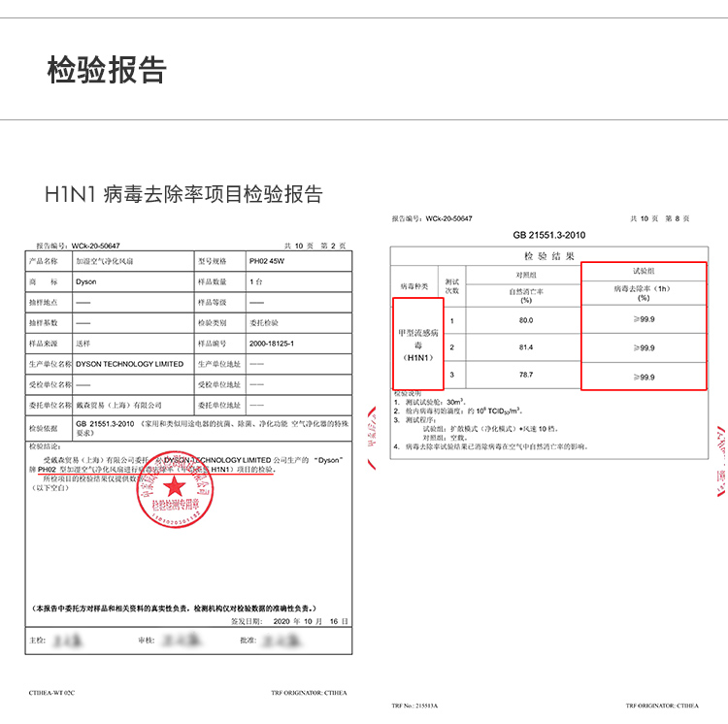
Task: Select the H1N1 病毒去除率项目检验报告 subtitle
Action: [x=183, y=193]
